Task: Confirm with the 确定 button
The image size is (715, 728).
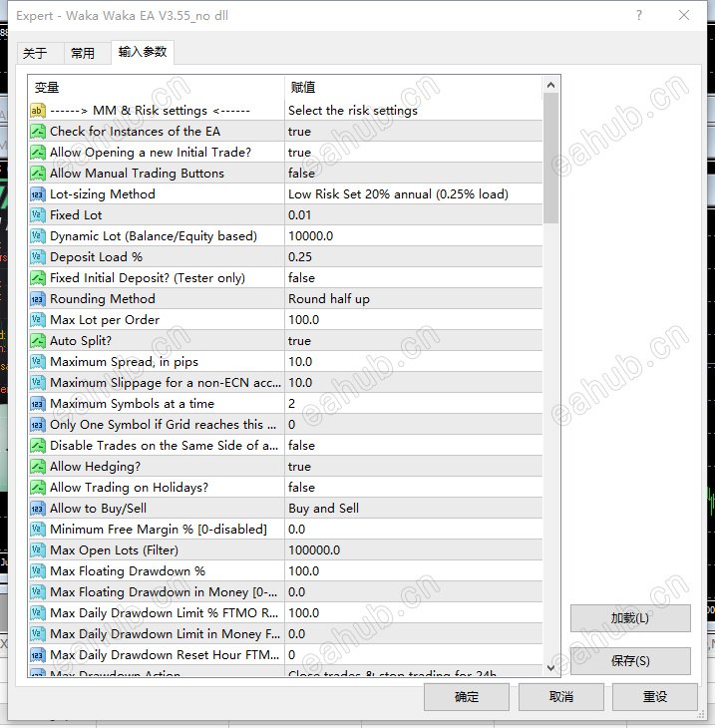Action: click(466, 696)
